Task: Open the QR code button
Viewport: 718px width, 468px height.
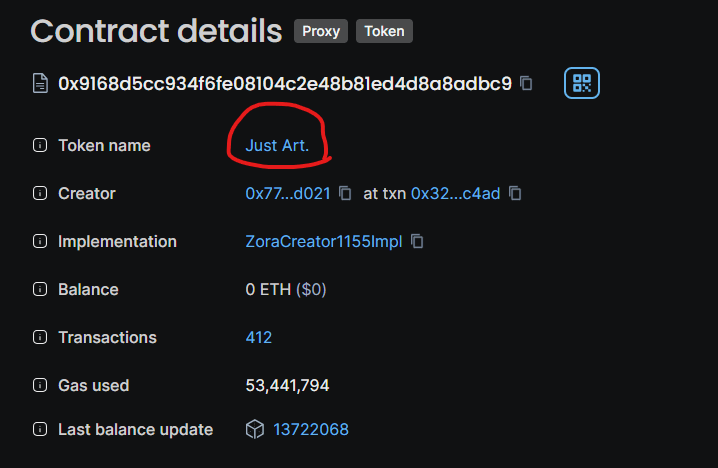Action: click(x=582, y=83)
